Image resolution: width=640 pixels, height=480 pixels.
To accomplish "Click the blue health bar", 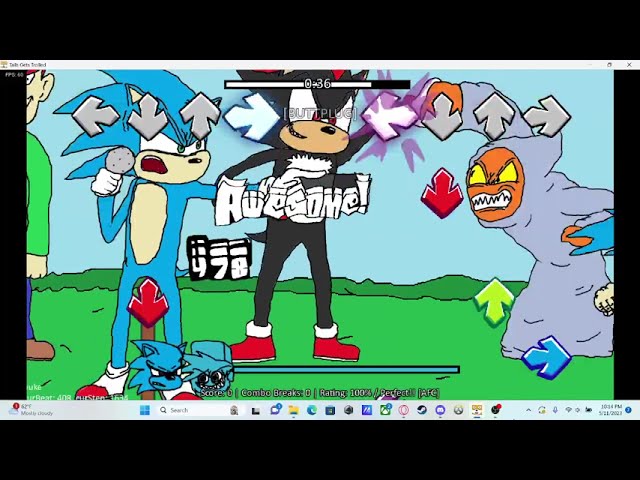I will tap(346, 370).
